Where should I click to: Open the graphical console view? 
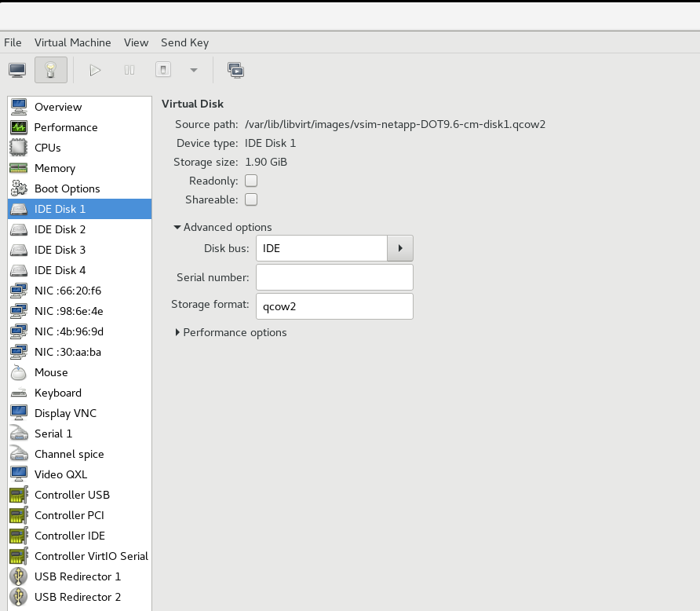(16, 69)
